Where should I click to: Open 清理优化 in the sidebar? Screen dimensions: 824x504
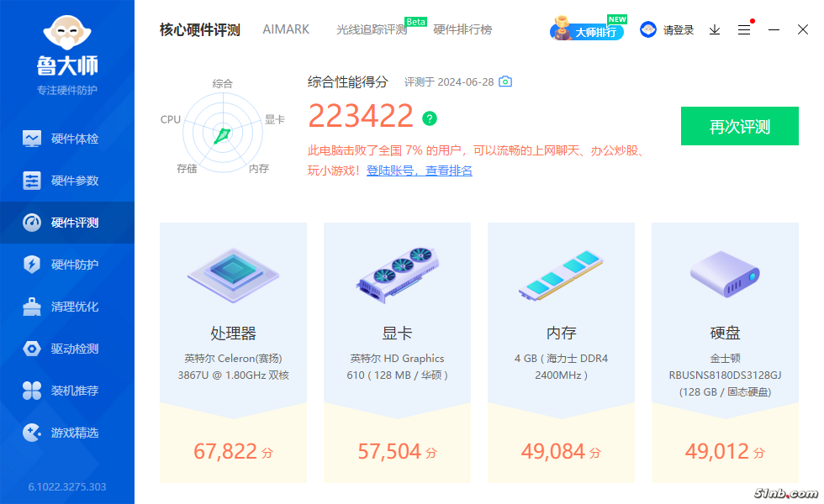[67, 307]
